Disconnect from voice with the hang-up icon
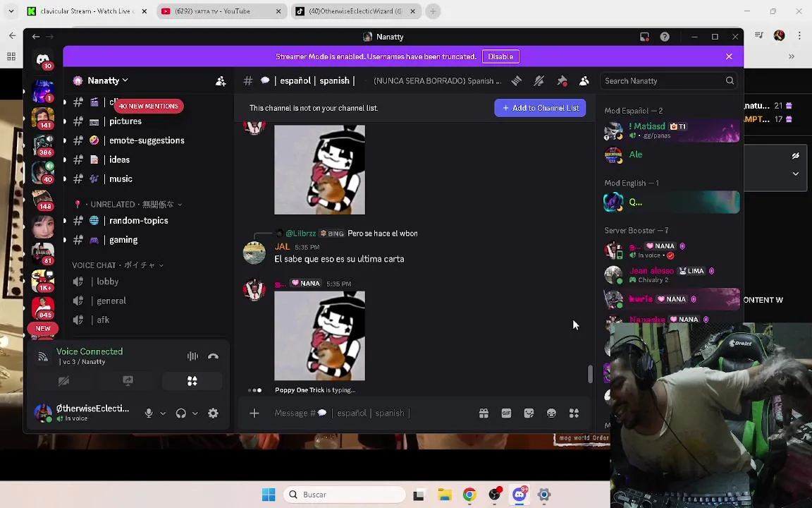The width and height of the screenshot is (812, 508). click(x=213, y=356)
